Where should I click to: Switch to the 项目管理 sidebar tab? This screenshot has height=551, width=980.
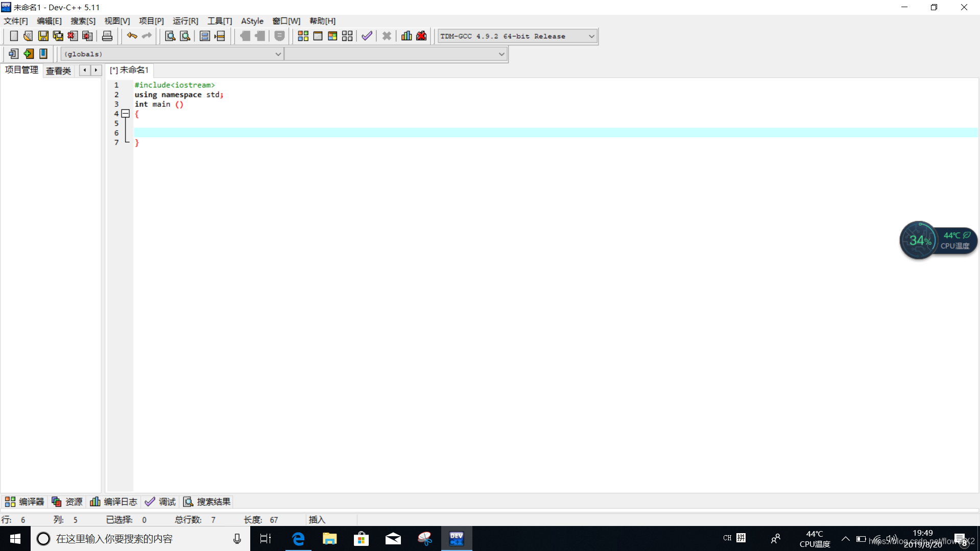pyautogui.click(x=21, y=70)
